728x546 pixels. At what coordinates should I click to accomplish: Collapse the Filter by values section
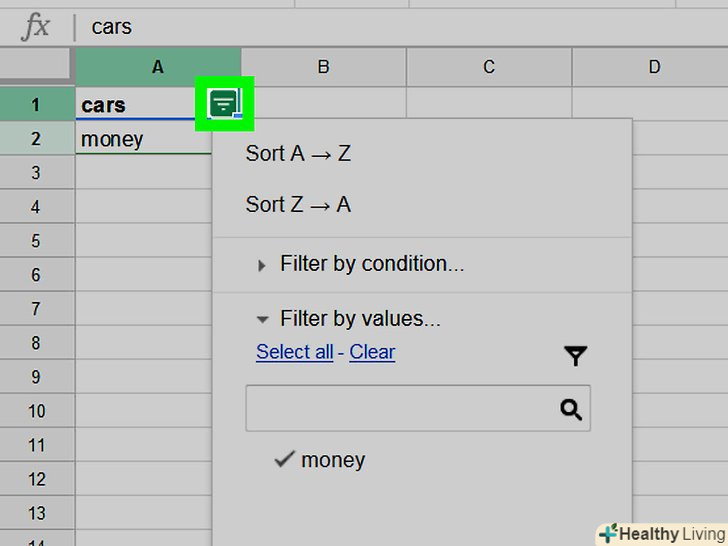(262, 320)
